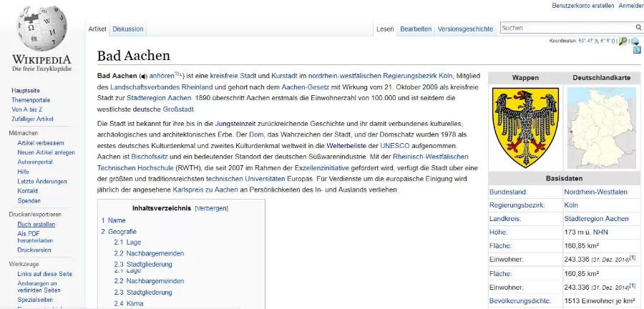The width and height of the screenshot is (644, 309).
Task: Click the Wikipedia globe logo
Action: click(x=40, y=27)
